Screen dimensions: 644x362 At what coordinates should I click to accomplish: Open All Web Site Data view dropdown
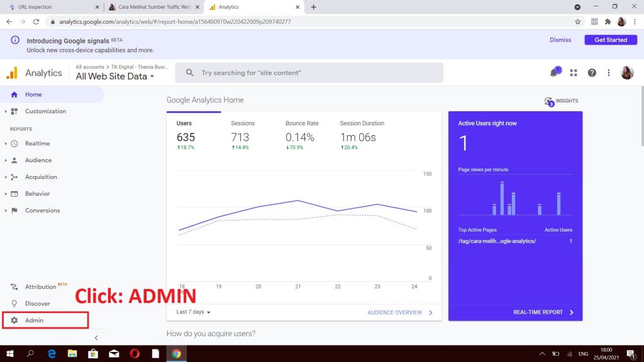(x=115, y=76)
